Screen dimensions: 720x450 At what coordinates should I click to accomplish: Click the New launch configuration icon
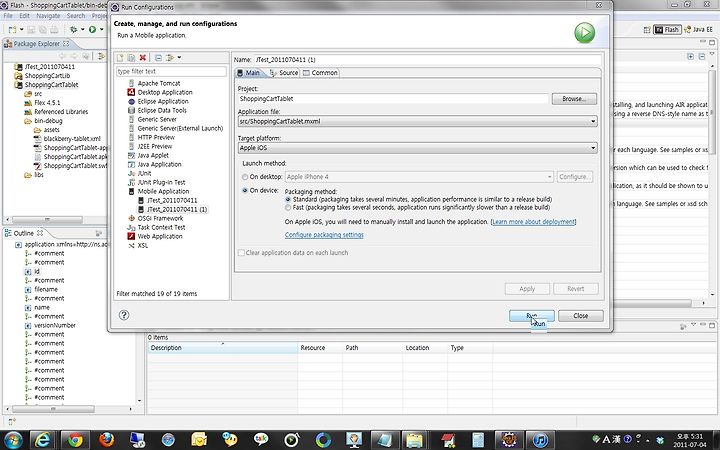click(x=120, y=57)
